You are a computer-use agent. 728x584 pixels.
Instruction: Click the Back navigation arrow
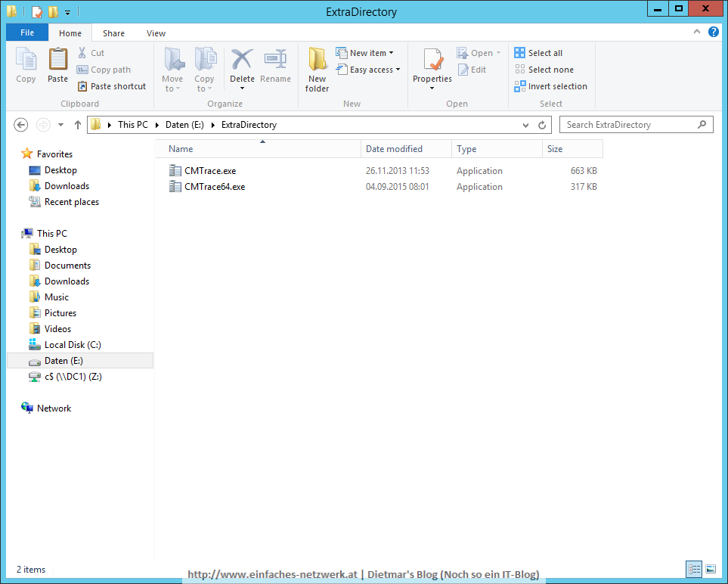21,125
